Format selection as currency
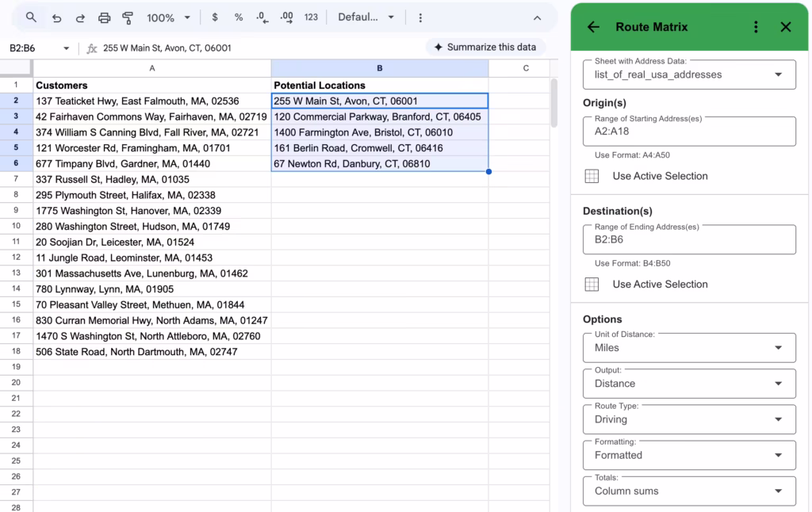Screen dimensions: 812x512 214,17
